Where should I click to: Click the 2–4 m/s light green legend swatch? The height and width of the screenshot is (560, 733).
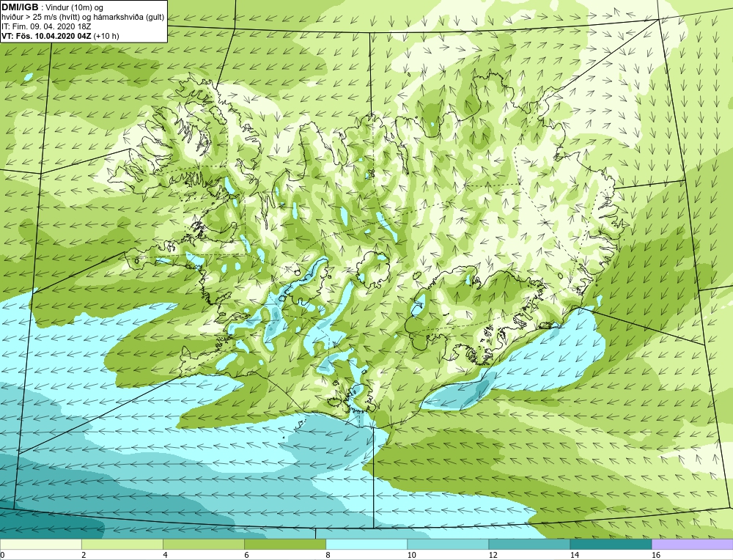[x=122, y=544]
